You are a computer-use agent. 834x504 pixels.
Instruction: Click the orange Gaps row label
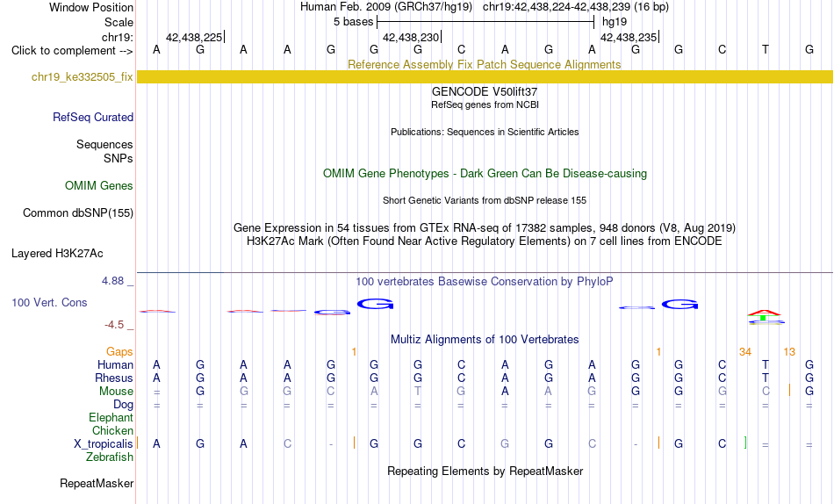coord(119,351)
